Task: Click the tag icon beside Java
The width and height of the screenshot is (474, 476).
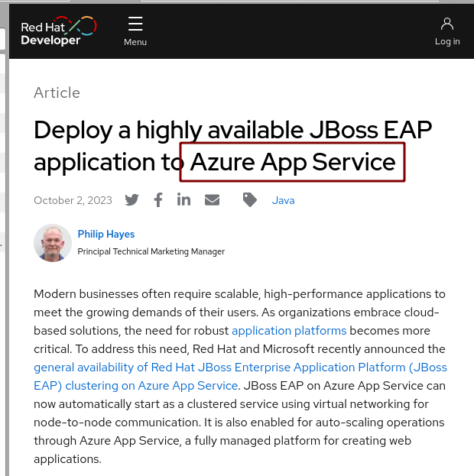Action: tap(250, 199)
